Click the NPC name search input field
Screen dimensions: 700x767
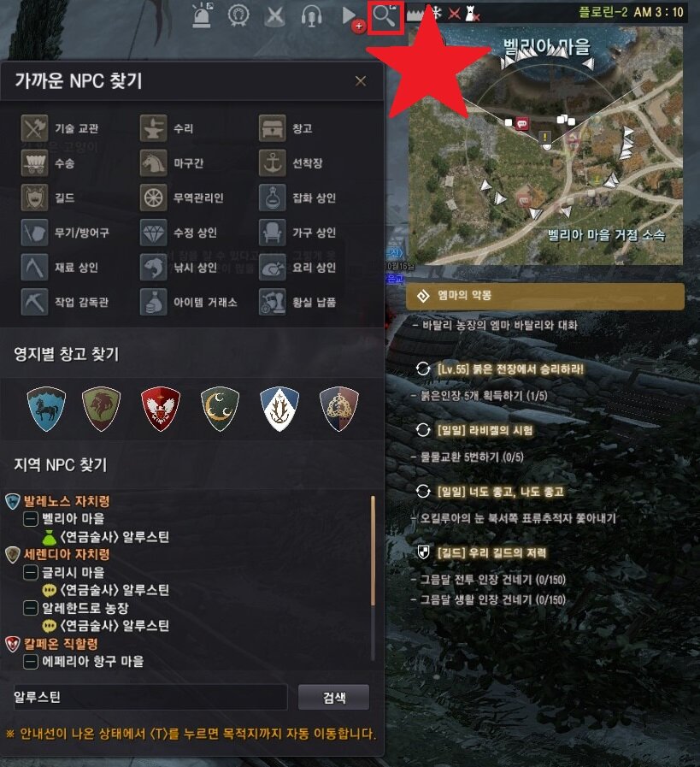click(150, 697)
